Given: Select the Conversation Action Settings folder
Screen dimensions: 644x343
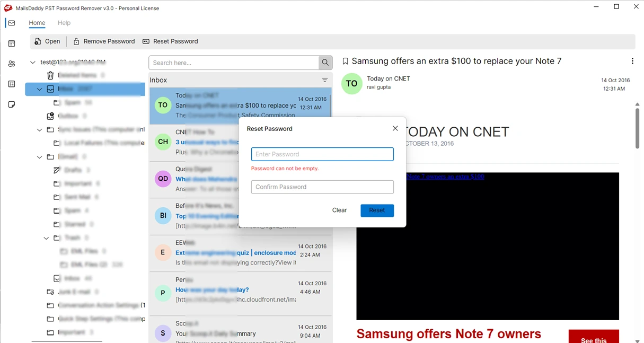Looking at the screenshot, I should [x=96, y=305].
